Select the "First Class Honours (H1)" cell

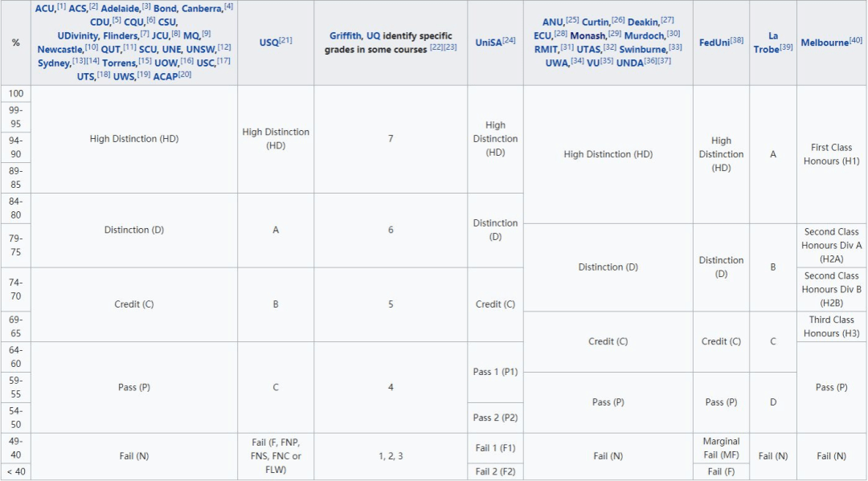[x=832, y=154]
